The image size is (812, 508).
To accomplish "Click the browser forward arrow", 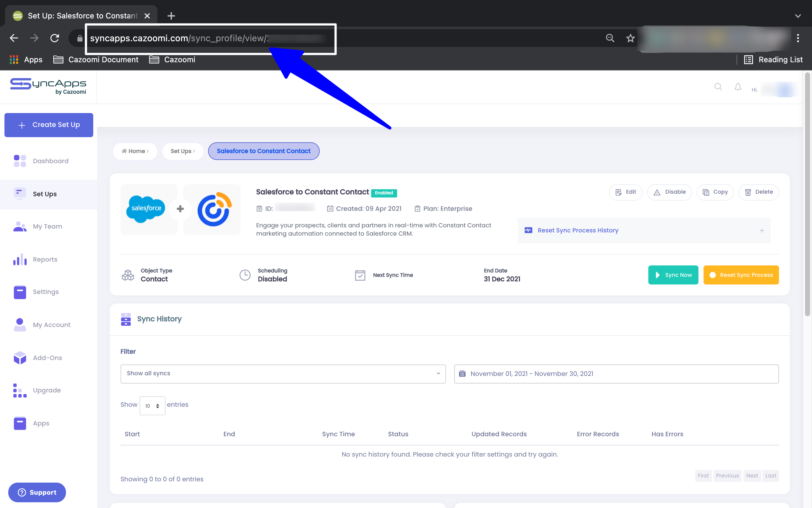I will pyautogui.click(x=34, y=38).
